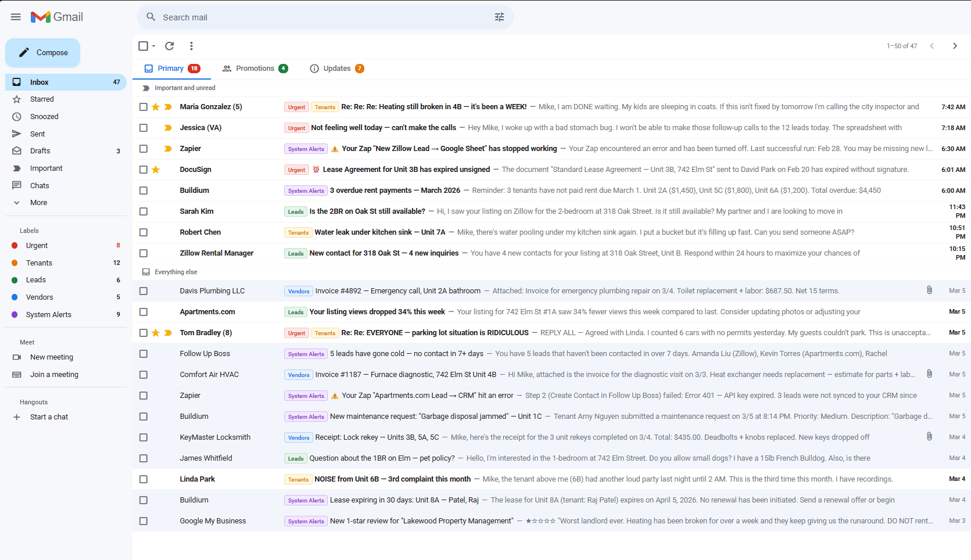Open the Gmail main navigation hamburger menu
The height and width of the screenshot is (560, 971).
coord(16,17)
